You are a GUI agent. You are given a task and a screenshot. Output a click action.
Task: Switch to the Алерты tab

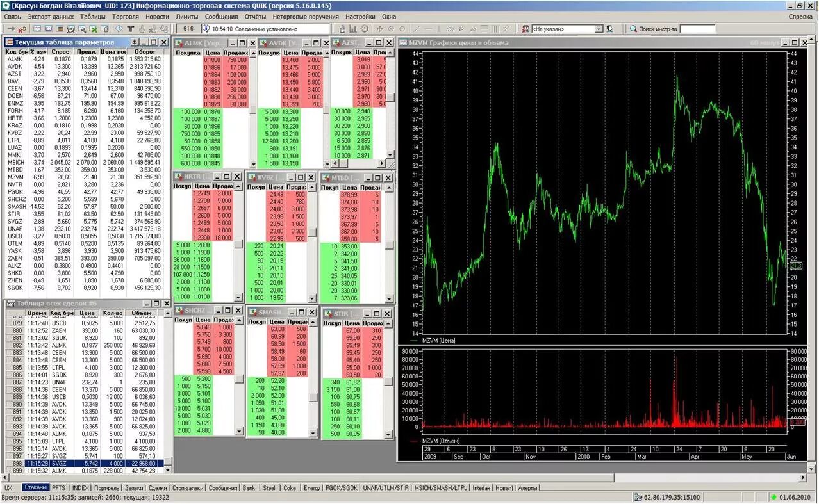pyautogui.click(x=528, y=488)
